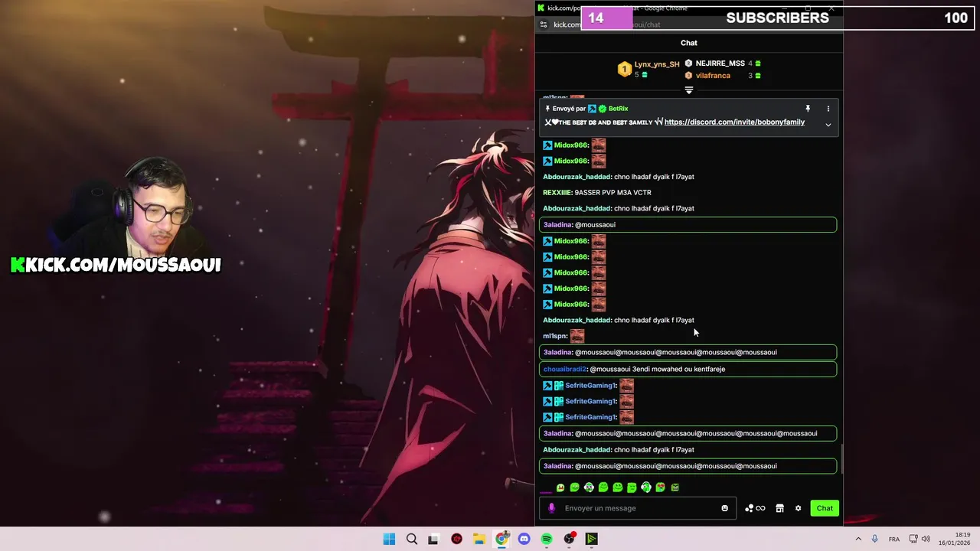Open the emoji picker in the message field
This screenshot has width=980, height=551.
click(x=724, y=508)
